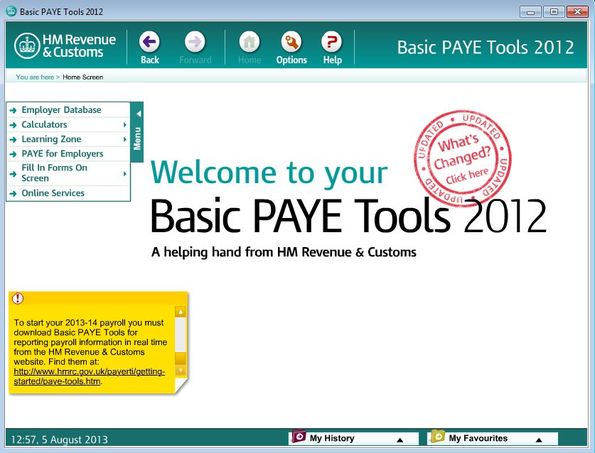
Task: Click the arrow icon beside Online Services
Action: 13,193
